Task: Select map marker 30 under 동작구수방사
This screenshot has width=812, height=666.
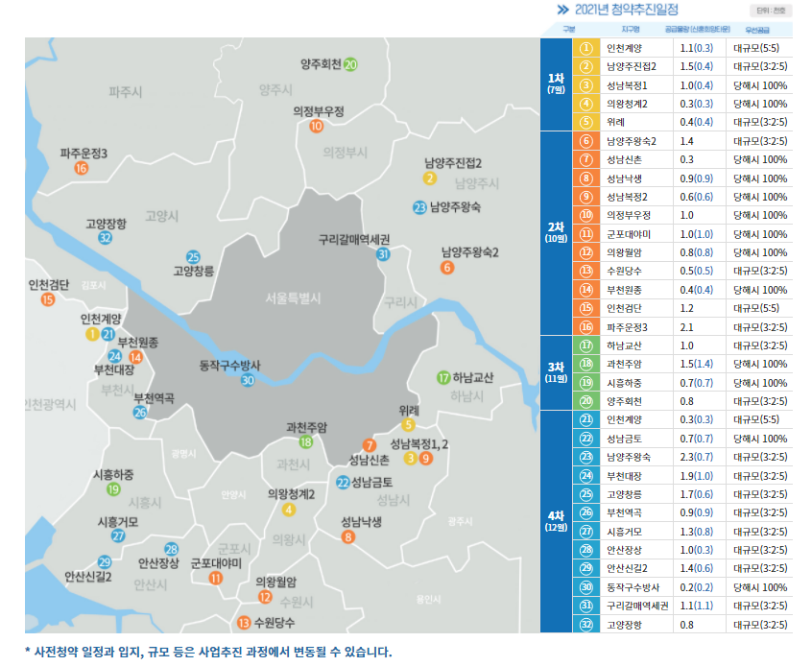Action: click(x=248, y=380)
